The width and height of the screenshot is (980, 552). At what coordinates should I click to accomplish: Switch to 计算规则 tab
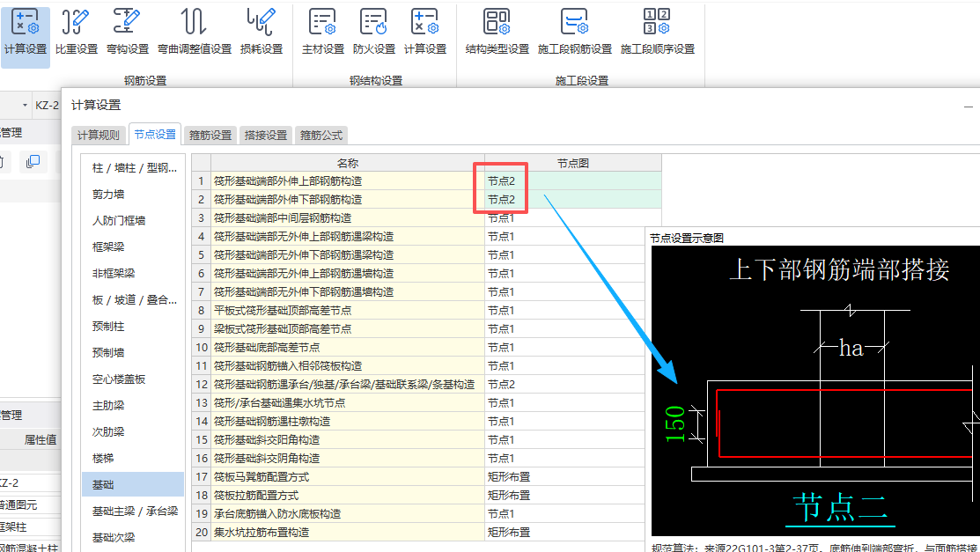(x=98, y=135)
